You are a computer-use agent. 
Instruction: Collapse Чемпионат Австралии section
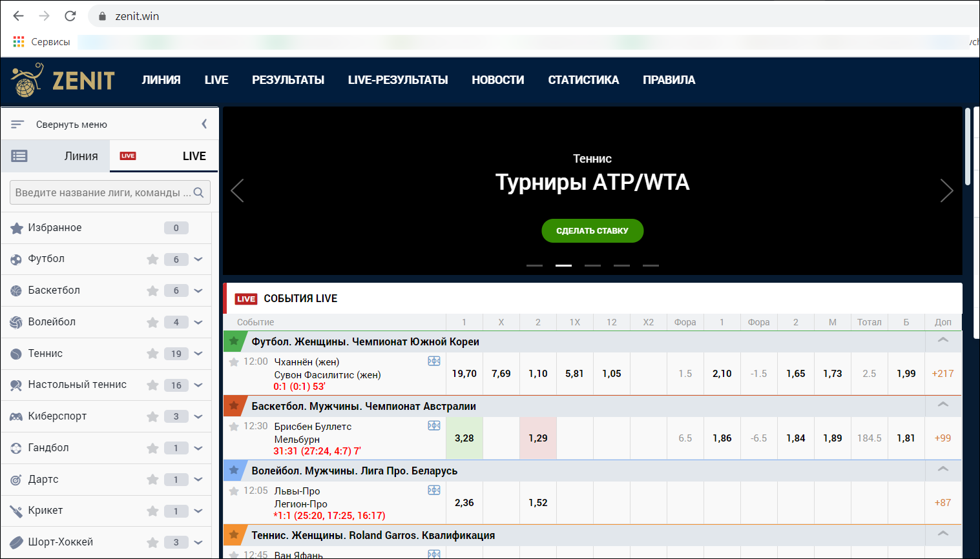[x=943, y=405]
